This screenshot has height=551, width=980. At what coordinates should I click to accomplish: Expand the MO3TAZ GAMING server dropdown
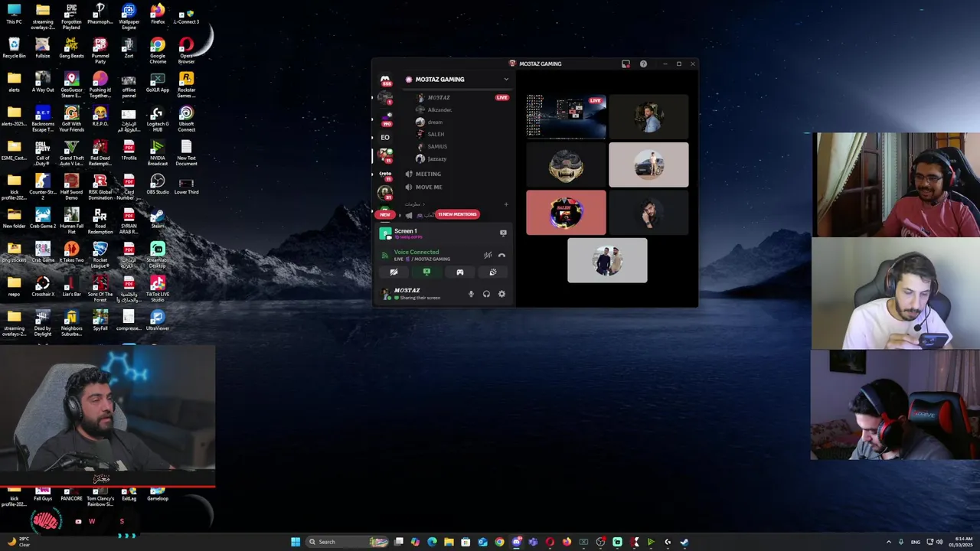(506, 80)
